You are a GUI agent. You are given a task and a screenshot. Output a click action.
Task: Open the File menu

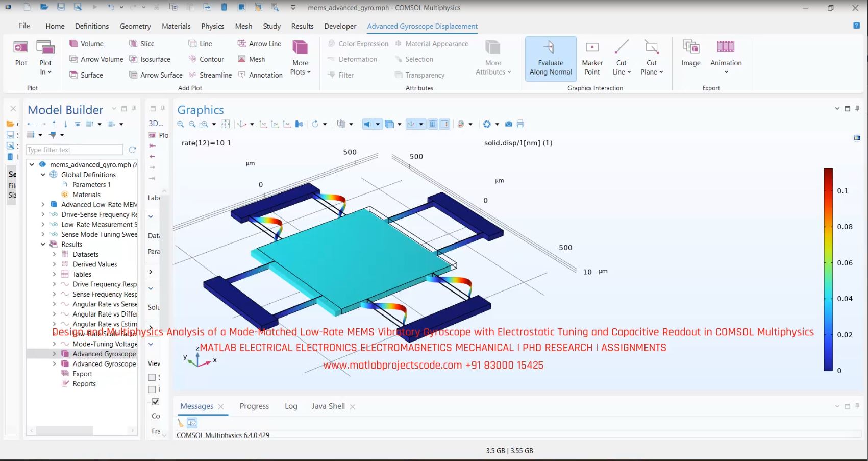[x=24, y=26]
